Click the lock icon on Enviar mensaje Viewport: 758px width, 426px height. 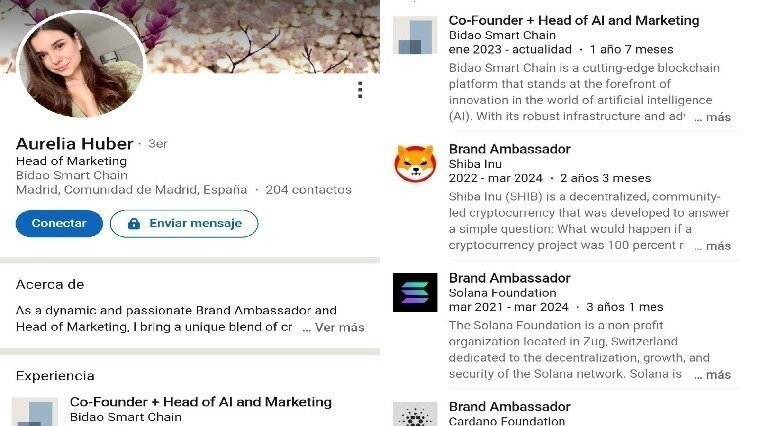132,224
